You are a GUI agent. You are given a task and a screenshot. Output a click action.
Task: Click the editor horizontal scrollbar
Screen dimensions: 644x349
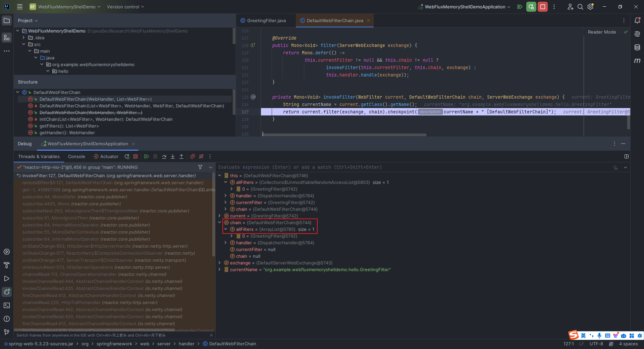click(345, 135)
